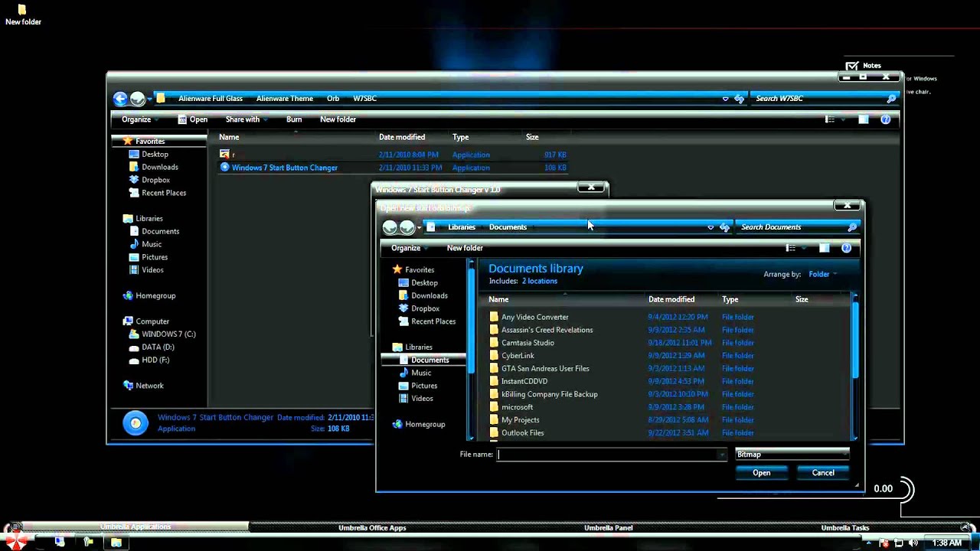Expand Documents address bar history dropdown
Image resolution: width=980 pixels, height=551 pixels.
pos(710,227)
